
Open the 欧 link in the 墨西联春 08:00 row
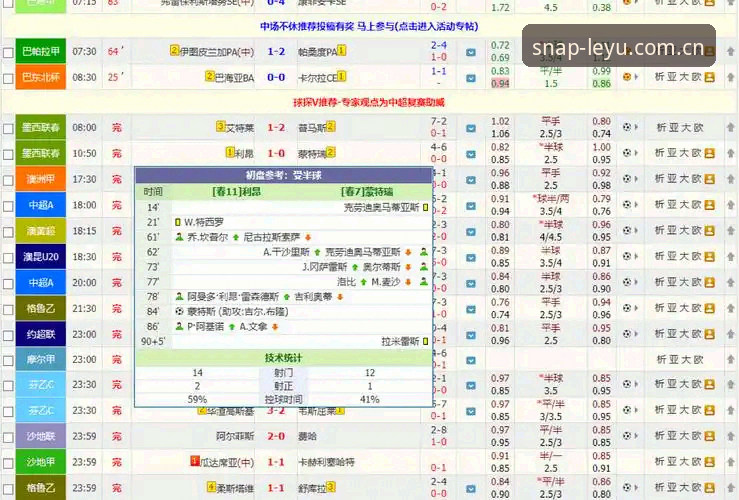tap(698, 128)
